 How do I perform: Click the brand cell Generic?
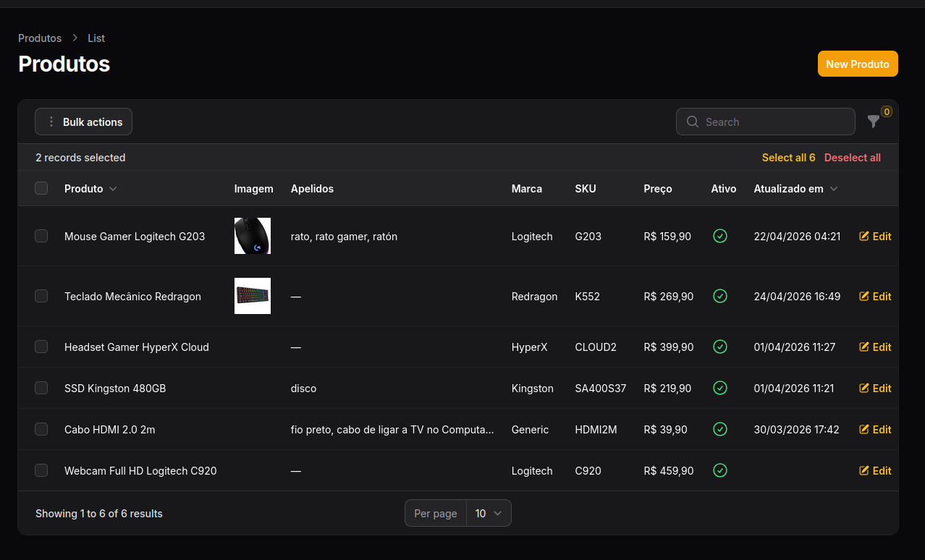tap(531, 430)
